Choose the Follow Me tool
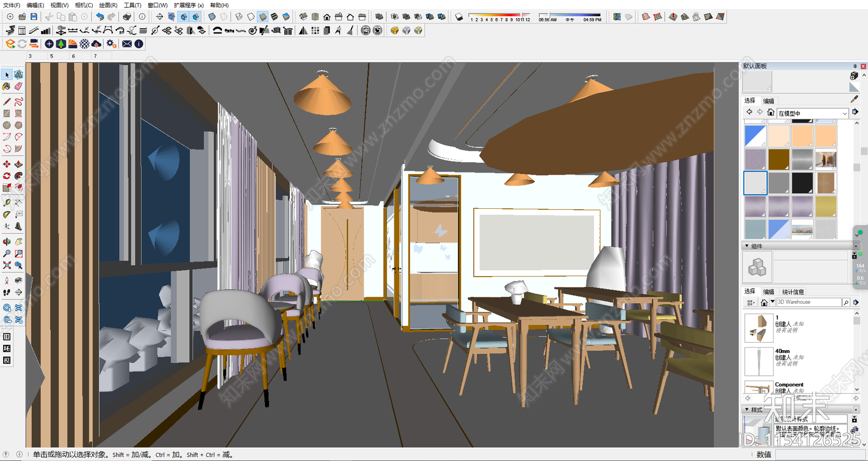The image size is (868, 461). tap(18, 176)
